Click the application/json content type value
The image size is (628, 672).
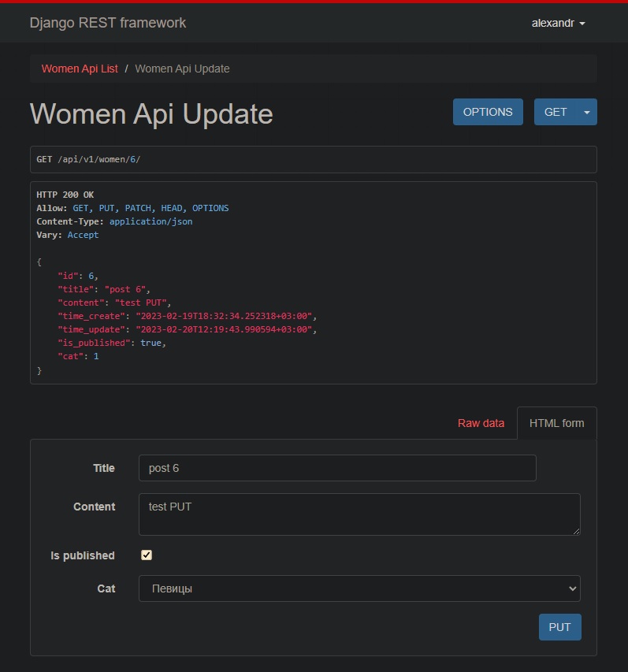coord(150,221)
